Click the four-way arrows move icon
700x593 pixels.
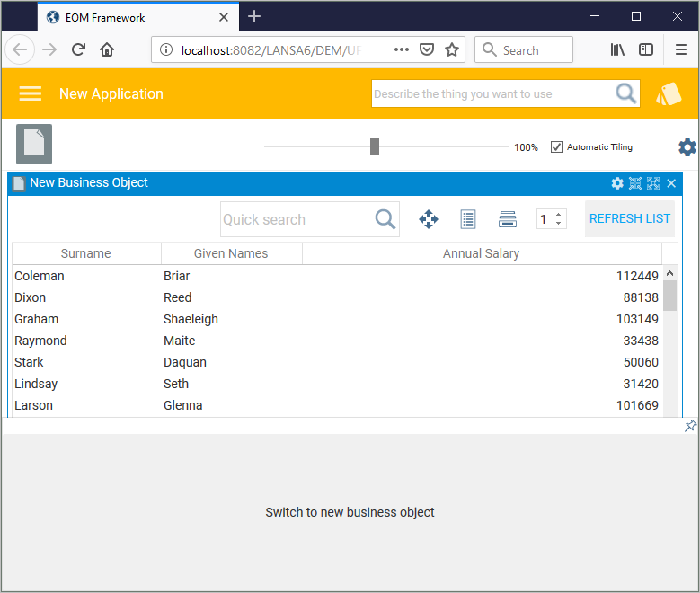(429, 219)
